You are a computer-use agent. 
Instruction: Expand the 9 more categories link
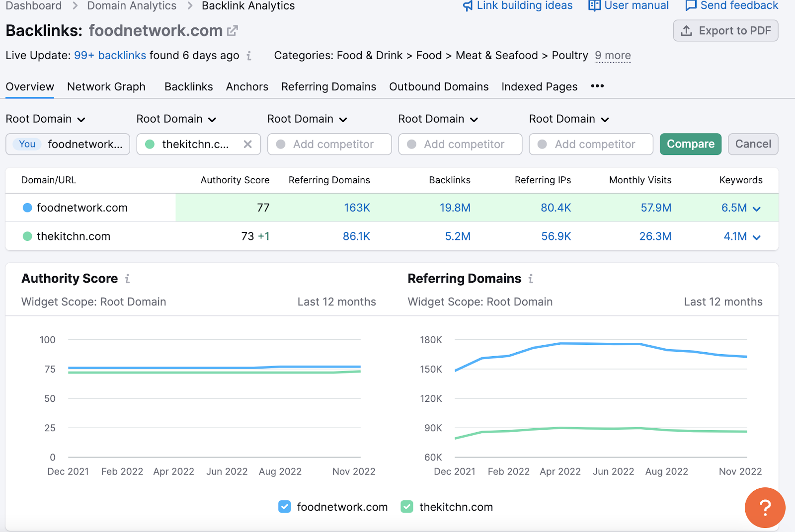tap(613, 56)
